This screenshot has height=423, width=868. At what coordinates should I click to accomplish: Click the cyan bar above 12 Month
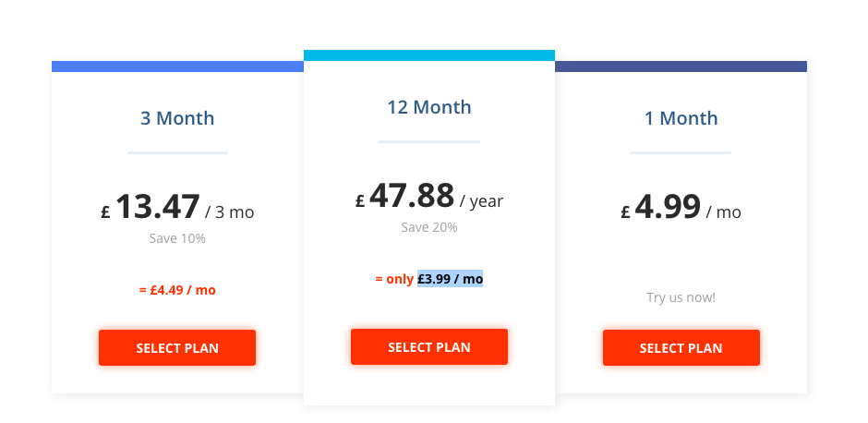click(x=429, y=55)
